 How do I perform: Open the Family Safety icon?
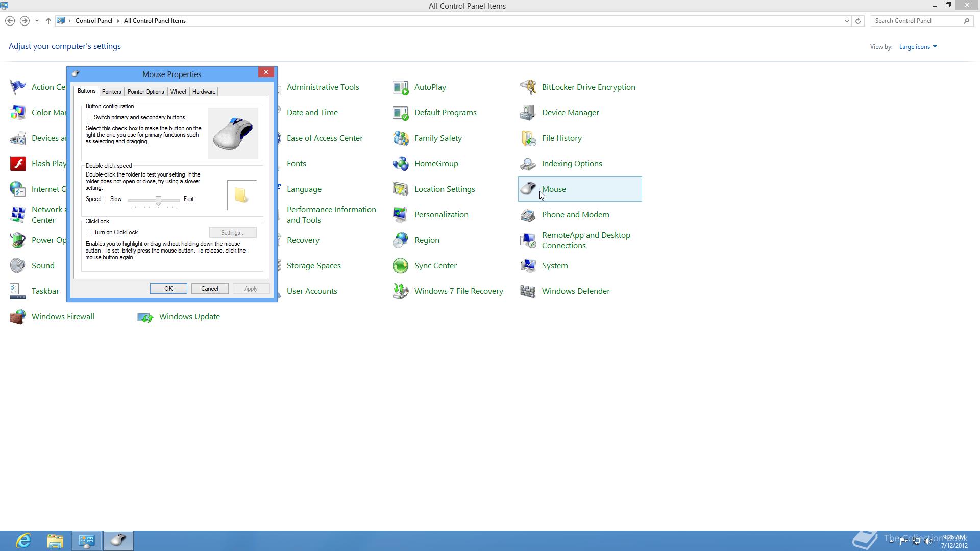[400, 138]
